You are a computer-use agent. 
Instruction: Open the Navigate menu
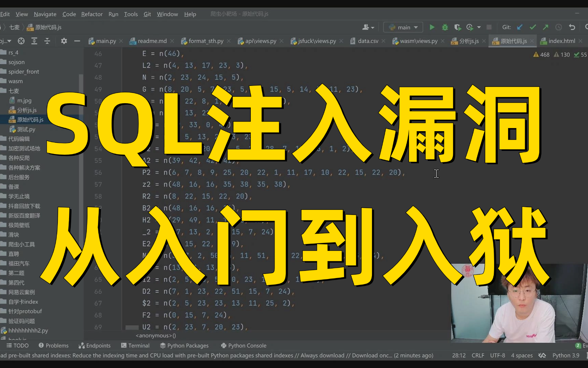pyautogui.click(x=45, y=14)
